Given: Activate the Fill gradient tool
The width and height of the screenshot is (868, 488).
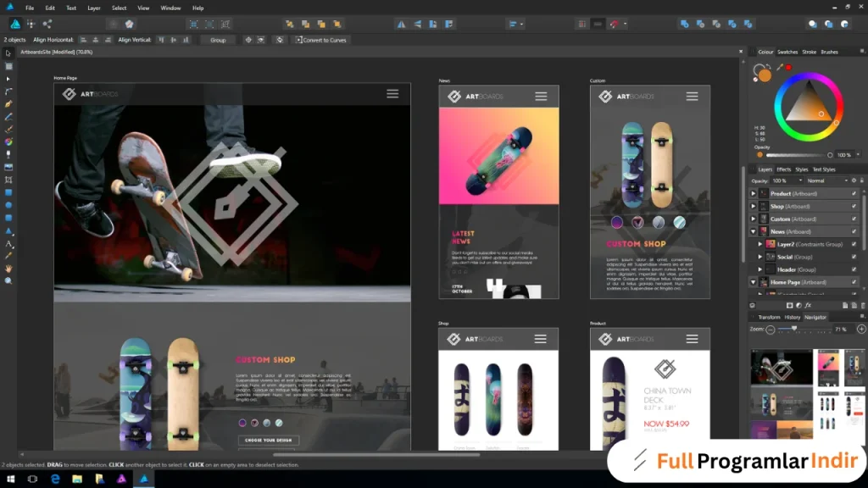Looking at the screenshot, I should [8, 142].
